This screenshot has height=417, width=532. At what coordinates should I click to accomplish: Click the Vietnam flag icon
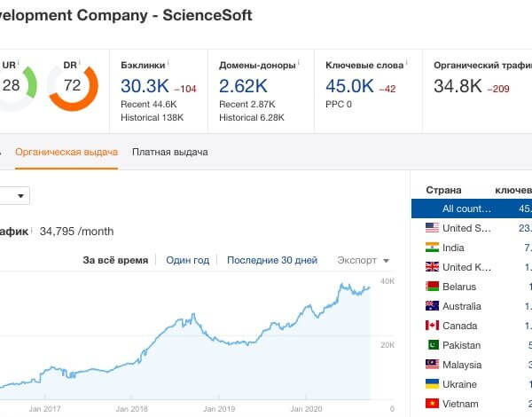pos(432,404)
